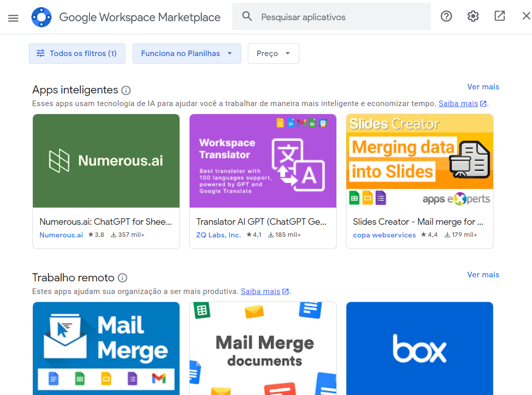Click the Translator AI GPT app title
Screen dimensions: 532x395
tap(261, 222)
